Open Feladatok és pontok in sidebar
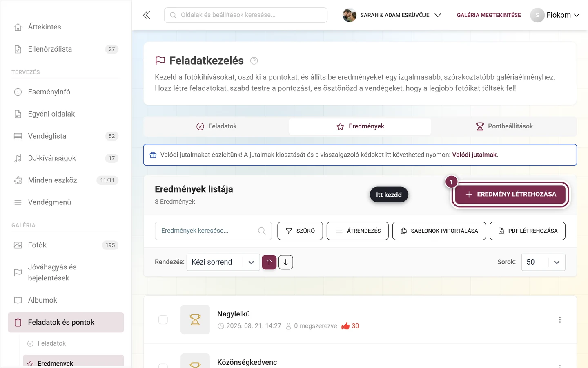This screenshot has height=368, width=588. tap(66, 322)
